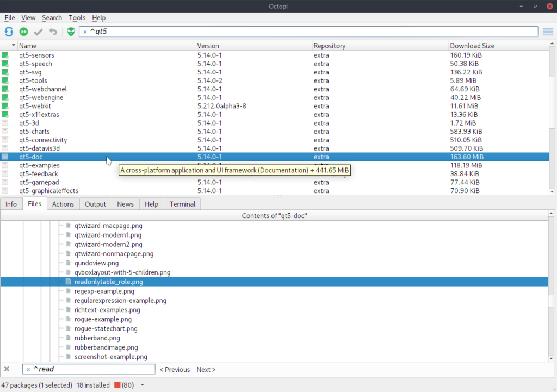The image size is (557, 392).
Task: Click the commit checkmark toolbar icon
Action: pyautogui.click(x=38, y=32)
